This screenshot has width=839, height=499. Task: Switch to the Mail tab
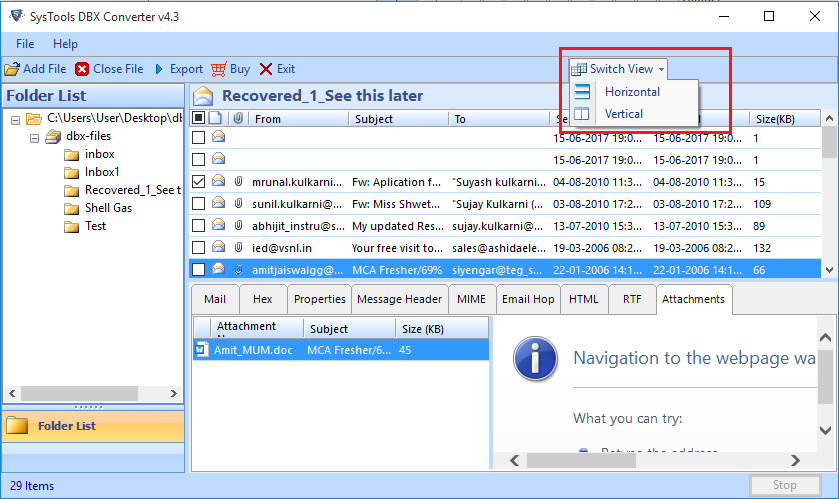pos(215,299)
